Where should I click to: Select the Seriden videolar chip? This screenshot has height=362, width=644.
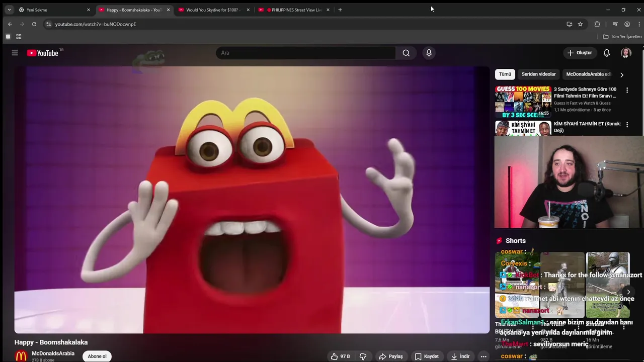538,74
